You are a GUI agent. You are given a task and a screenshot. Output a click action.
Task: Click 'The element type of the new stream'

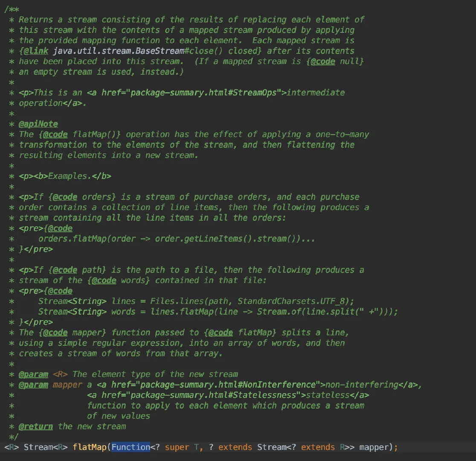(155, 374)
